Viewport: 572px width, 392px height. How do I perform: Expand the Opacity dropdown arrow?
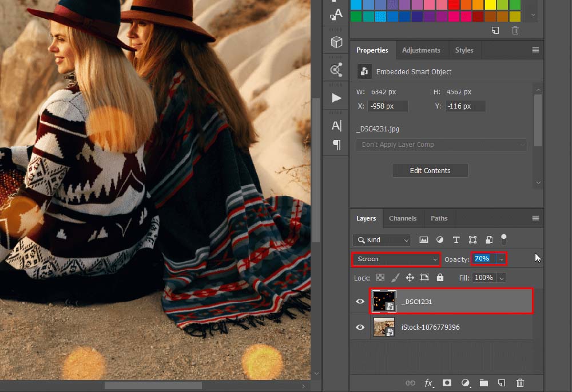501,258
